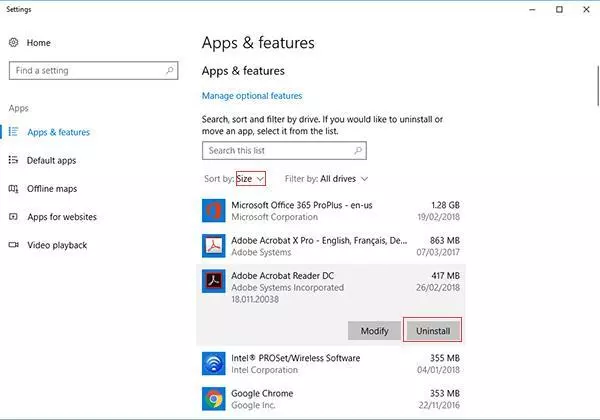Click the date 22/11/2016

439,405
